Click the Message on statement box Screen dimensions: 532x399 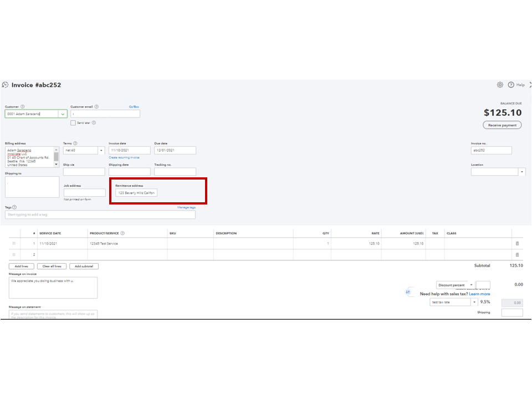[53, 314]
